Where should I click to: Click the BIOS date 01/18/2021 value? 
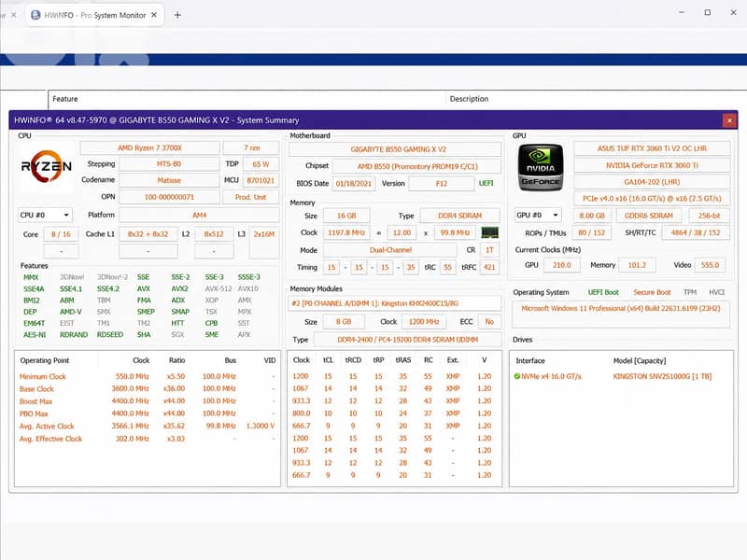coord(354,183)
